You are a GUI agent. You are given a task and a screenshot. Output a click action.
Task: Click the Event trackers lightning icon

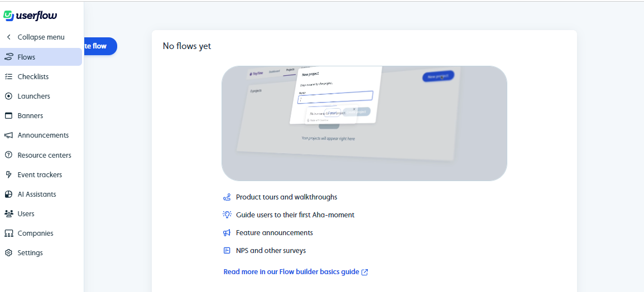[x=8, y=175]
